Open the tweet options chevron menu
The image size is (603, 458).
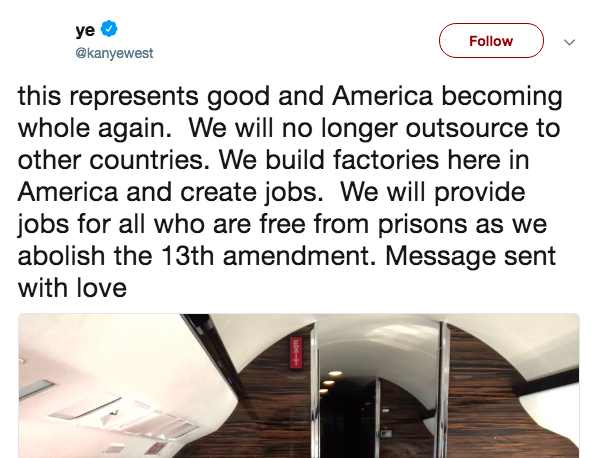569,42
